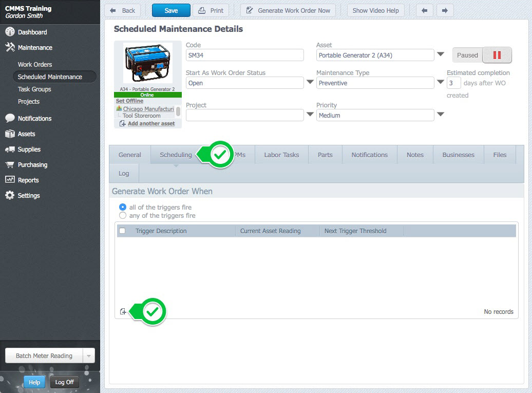The width and height of the screenshot is (532, 393).
Task: Click the Settings gear icon
Action: (10, 195)
